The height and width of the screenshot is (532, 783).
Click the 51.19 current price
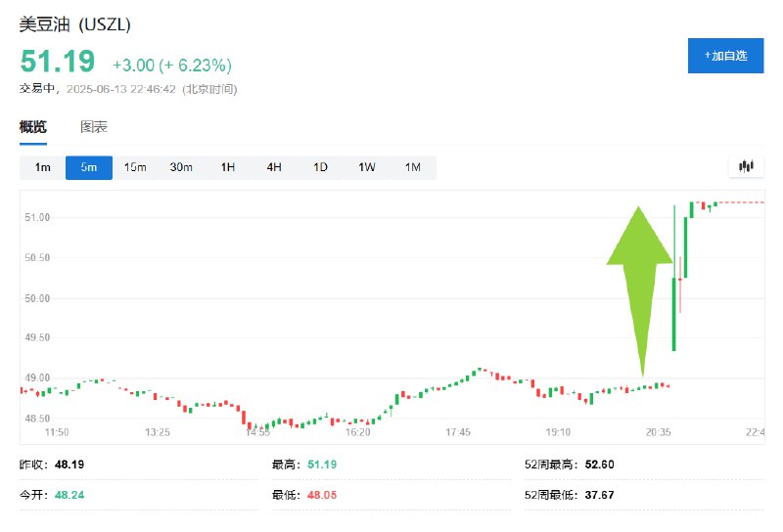coord(58,62)
